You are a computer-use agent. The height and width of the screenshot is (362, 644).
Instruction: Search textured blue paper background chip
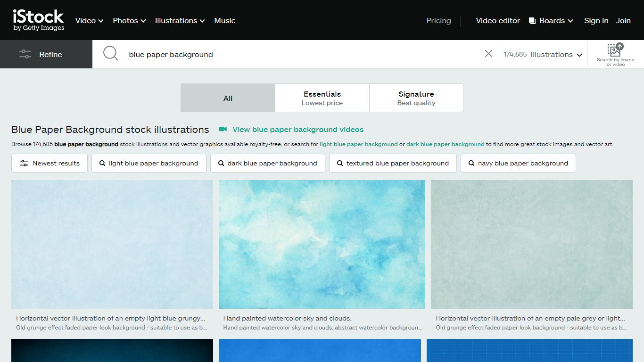393,163
